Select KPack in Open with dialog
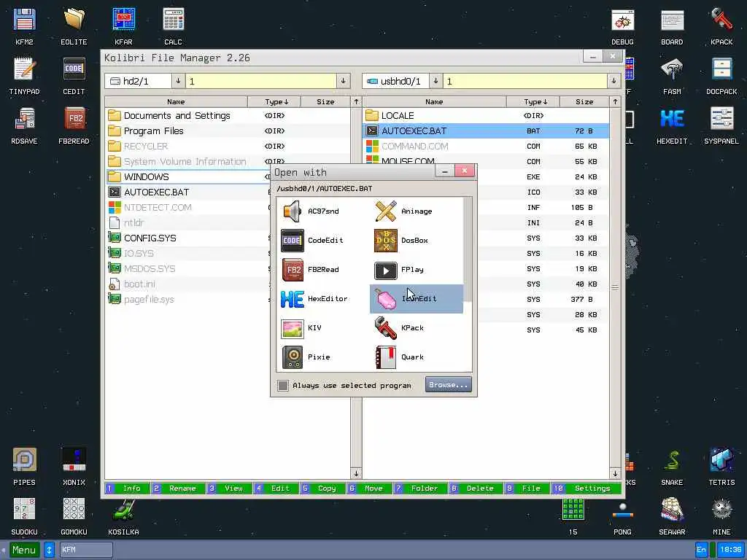 click(417, 327)
